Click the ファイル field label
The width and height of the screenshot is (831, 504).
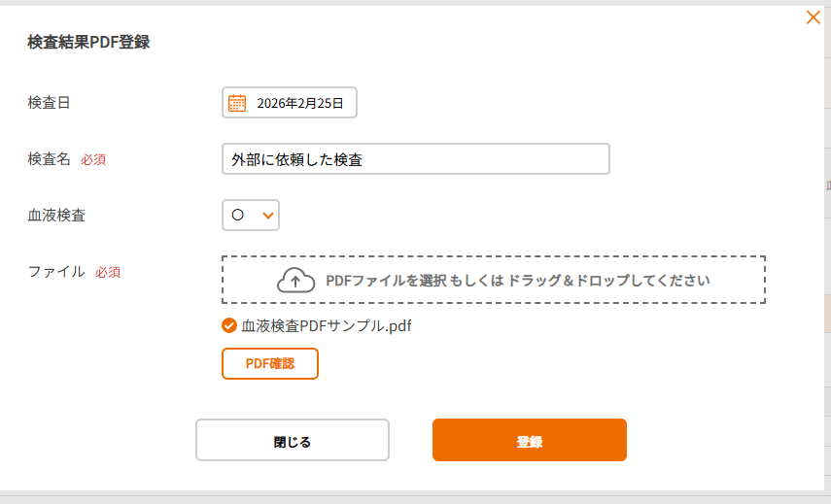click(x=56, y=272)
